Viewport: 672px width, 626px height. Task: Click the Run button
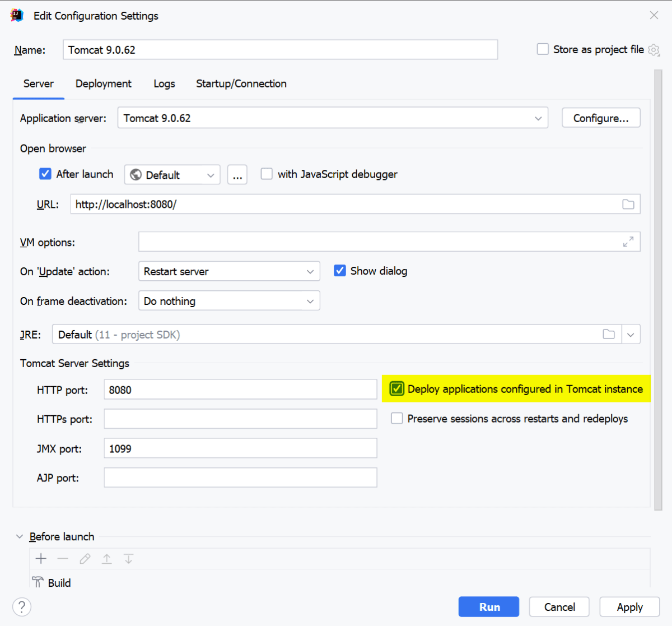point(489,607)
